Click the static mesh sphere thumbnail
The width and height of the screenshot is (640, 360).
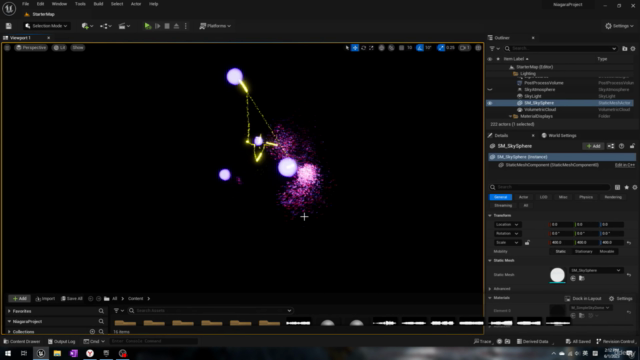pos(557,275)
